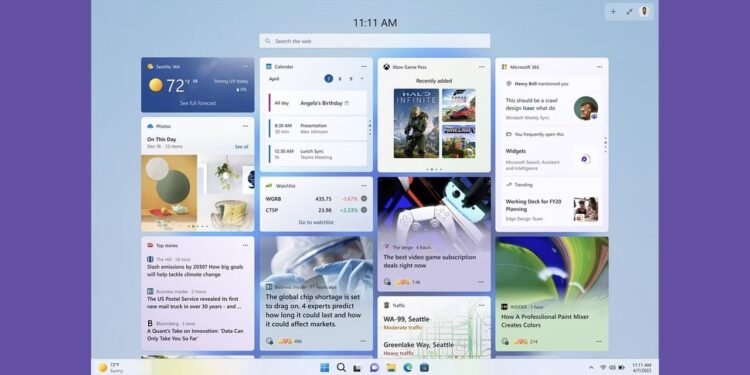This screenshot has width=750, height=375.
Task: Open the Forza Horizon game cover
Action: tap(458, 105)
